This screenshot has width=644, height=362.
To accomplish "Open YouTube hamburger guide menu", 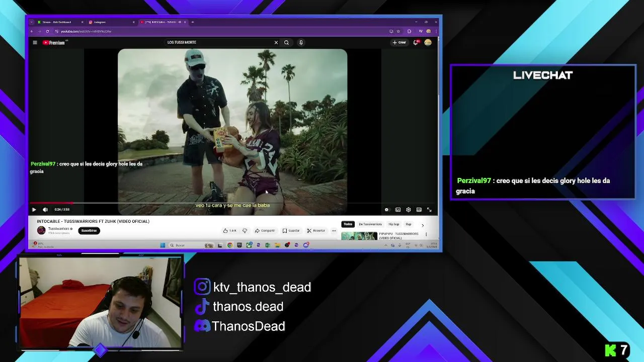I will coord(35,43).
